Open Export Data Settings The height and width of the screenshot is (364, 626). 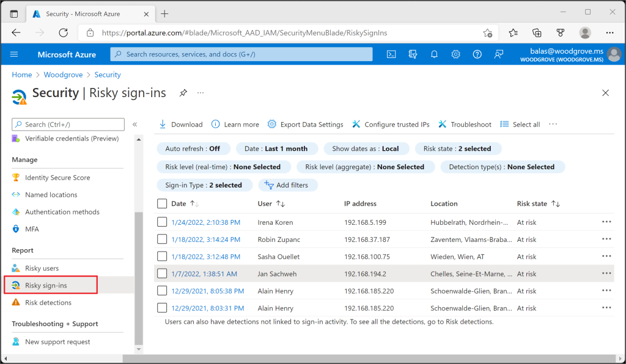(x=306, y=125)
